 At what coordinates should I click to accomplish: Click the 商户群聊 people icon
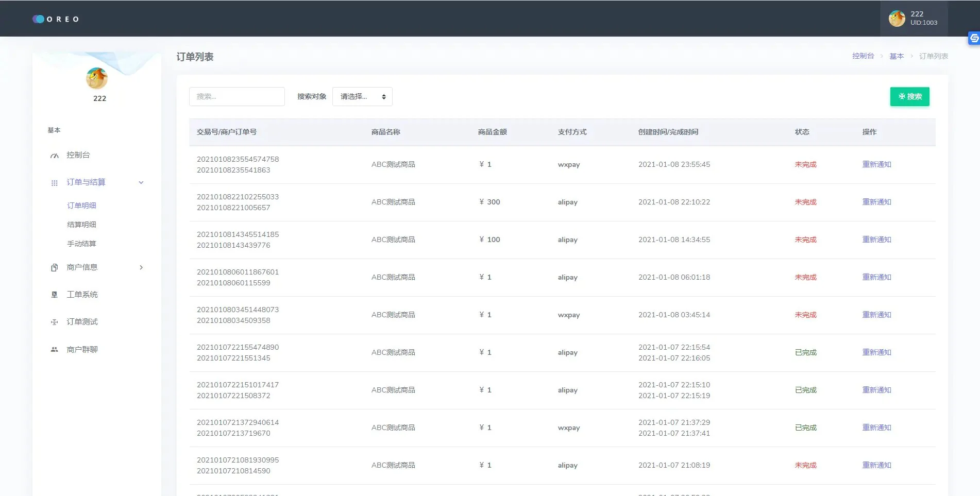pos(54,349)
